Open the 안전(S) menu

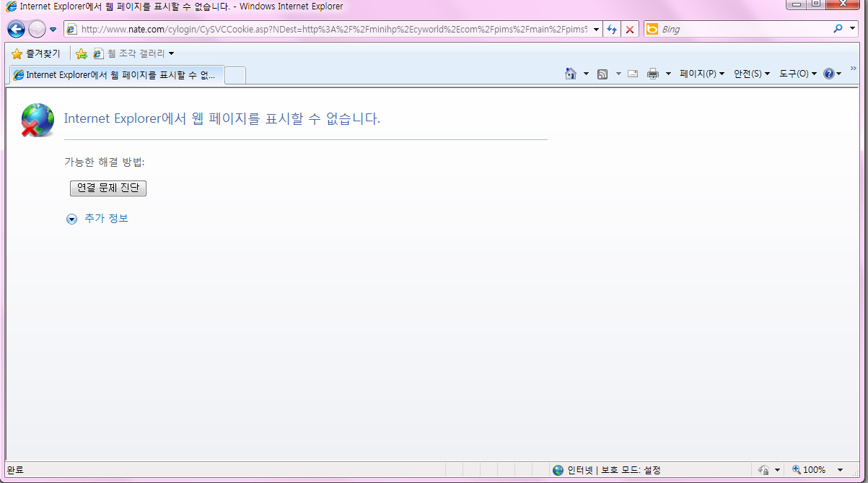[752, 74]
